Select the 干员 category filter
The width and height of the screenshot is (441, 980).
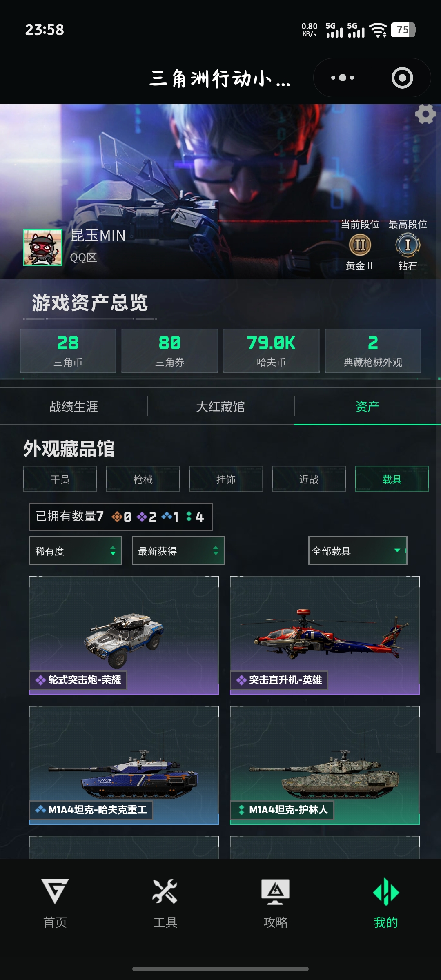(60, 479)
